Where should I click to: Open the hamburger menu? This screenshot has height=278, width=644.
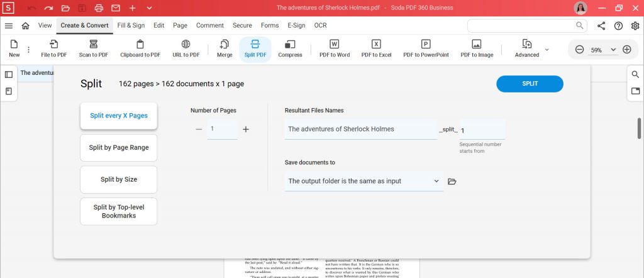point(9,26)
